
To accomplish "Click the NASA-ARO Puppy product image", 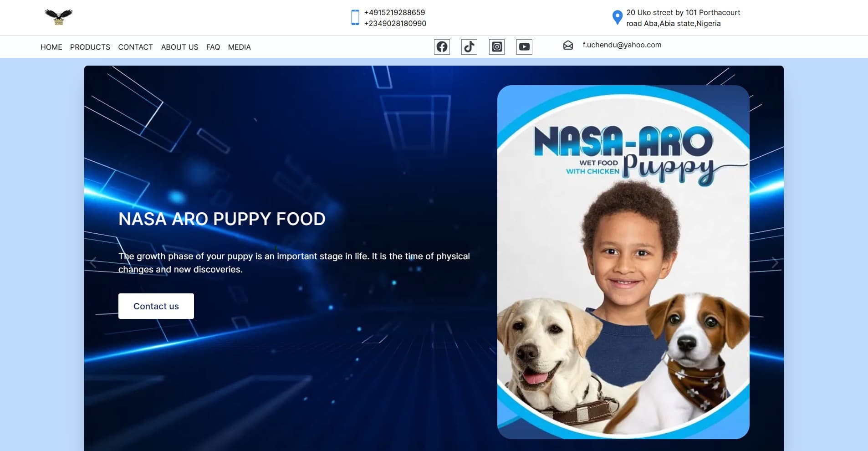I will point(623,262).
